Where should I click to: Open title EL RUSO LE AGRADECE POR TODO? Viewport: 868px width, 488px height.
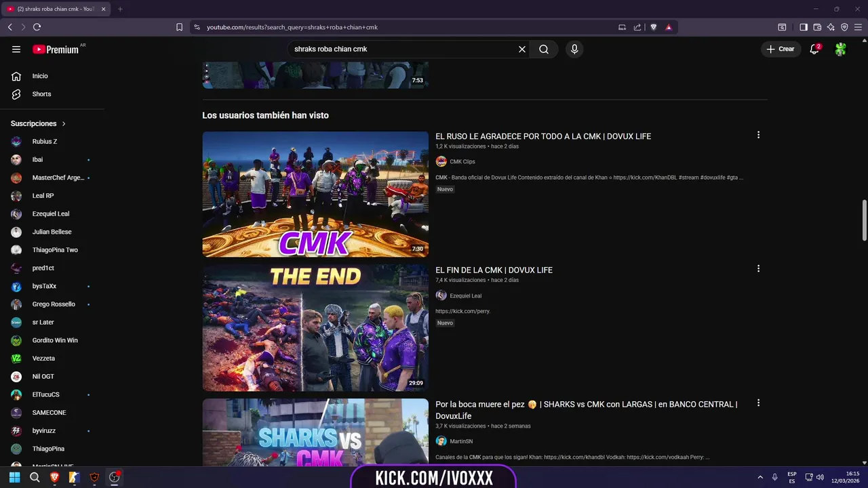coord(543,136)
